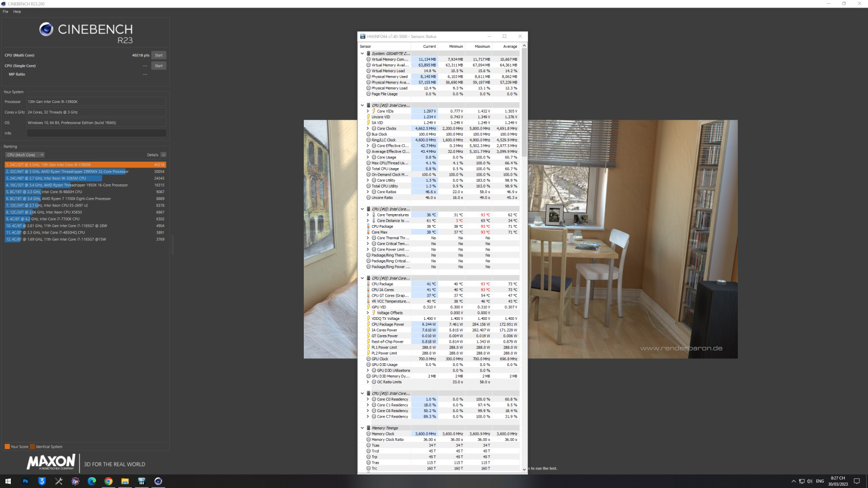Expand the Core Temperatures row
868x488 pixels.
368,215
